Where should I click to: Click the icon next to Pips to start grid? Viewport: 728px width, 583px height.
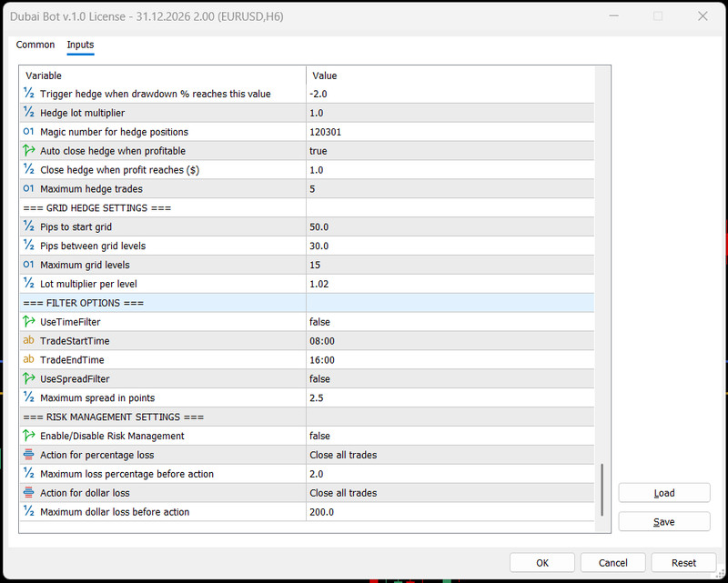tap(29, 226)
